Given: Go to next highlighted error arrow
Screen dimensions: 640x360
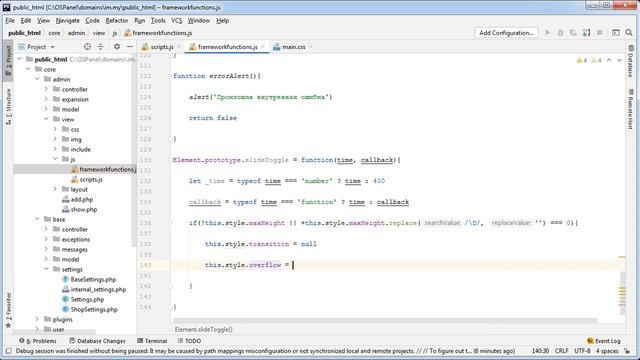Looking at the screenshot, I should click(x=619, y=60).
